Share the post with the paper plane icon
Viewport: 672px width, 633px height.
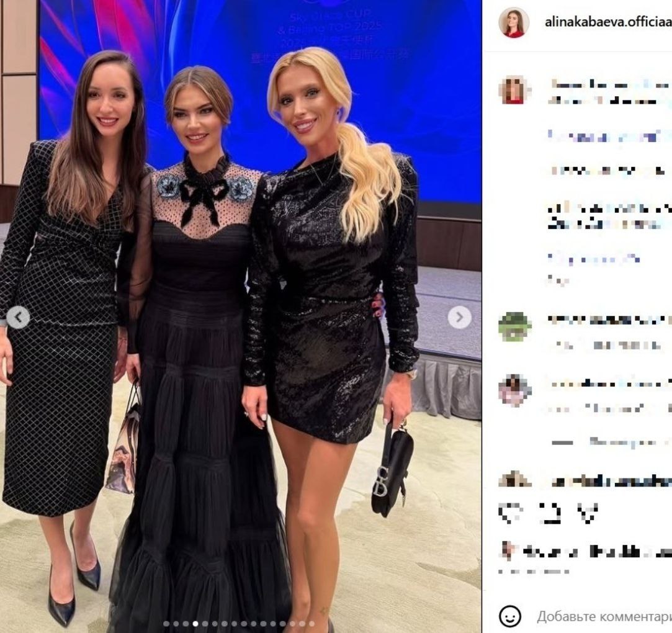click(588, 514)
